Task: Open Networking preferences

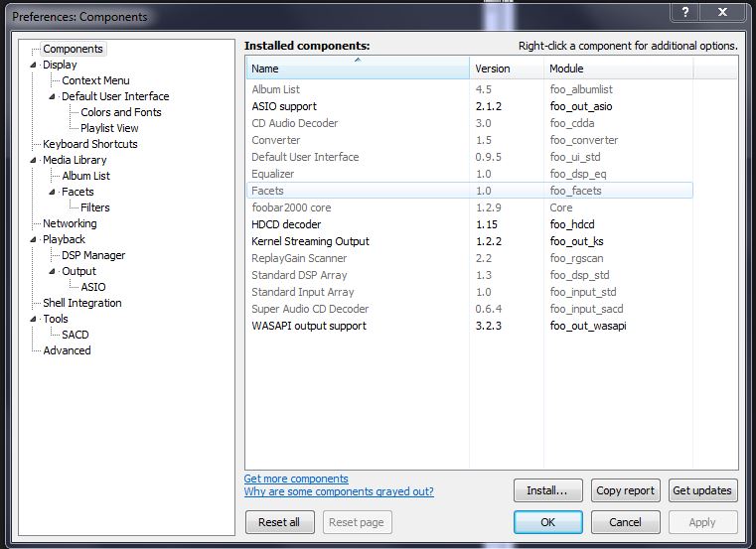Action: tap(70, 223)
